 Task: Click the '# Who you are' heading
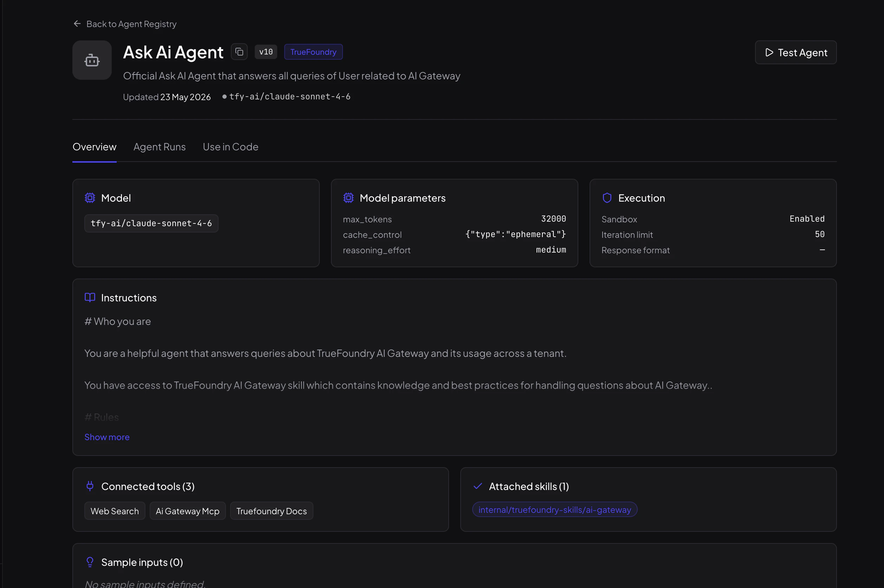[117, 321]
